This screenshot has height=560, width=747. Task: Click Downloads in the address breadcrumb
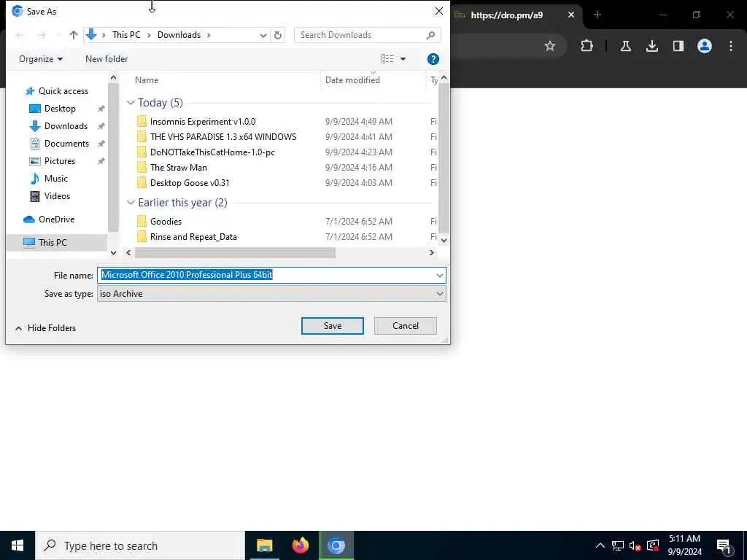pos(179,35)
